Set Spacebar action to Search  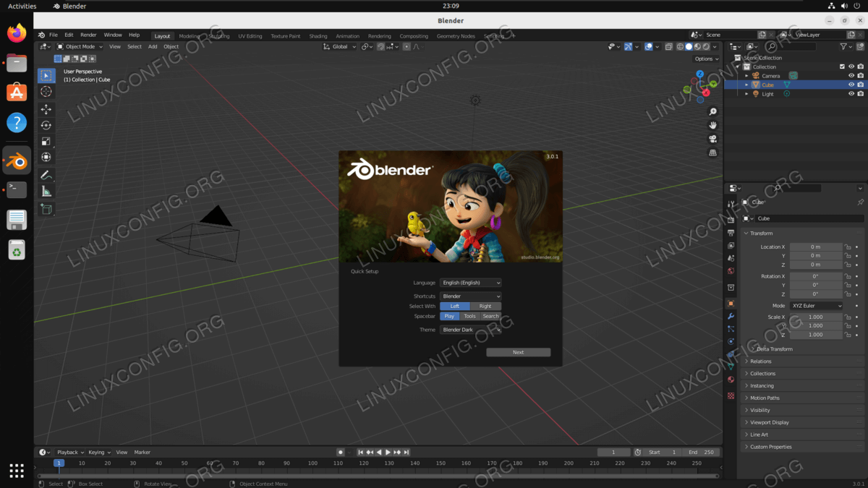[490, 316]
